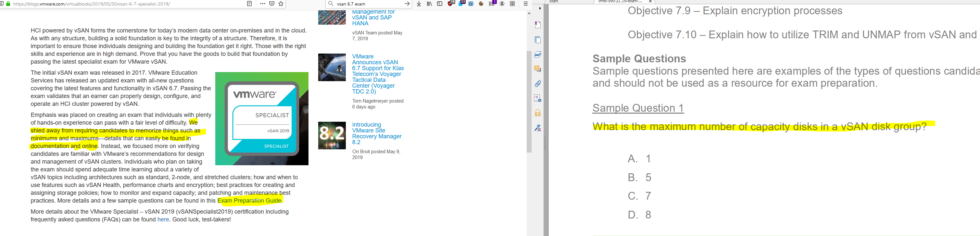The height and width of the screenshot is (236, 980).
Task: Click the 'Sample Questions' bold heading
Action: pos(639,58)
